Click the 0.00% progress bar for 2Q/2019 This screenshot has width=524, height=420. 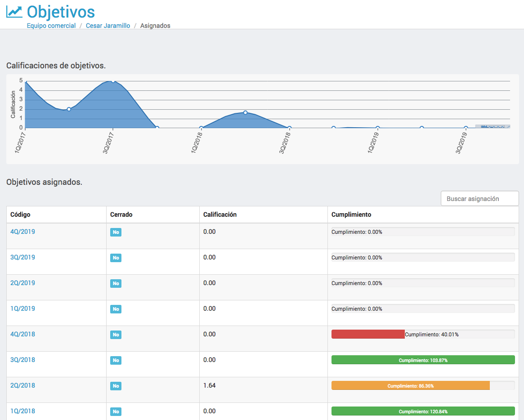pyautogui.click(x=423, y=283)
